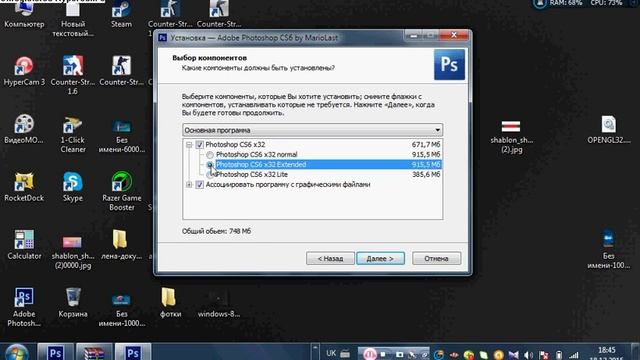Click the Назад button
The height and width of the screenshot is (360, 640).
pos(330,258)
